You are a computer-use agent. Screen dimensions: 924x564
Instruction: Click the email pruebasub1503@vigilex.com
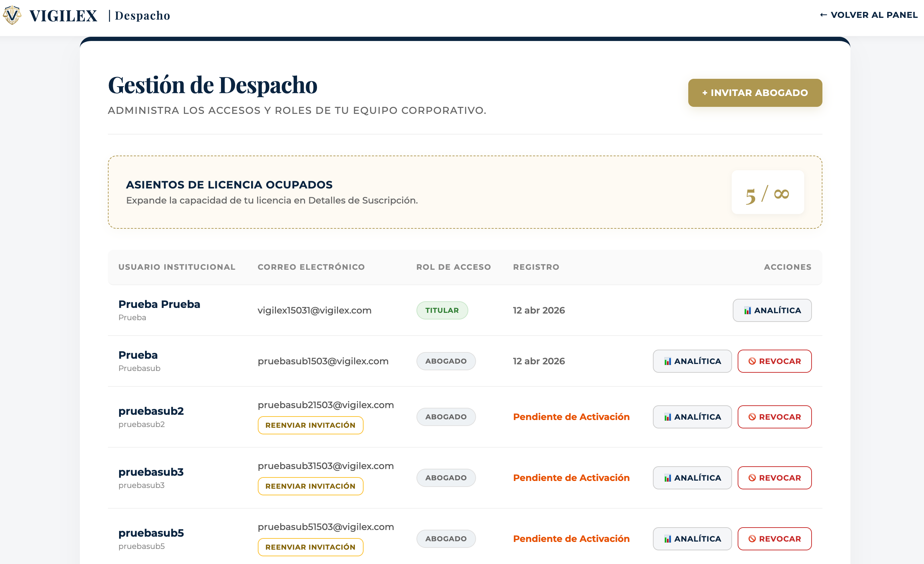coord(323,361)
